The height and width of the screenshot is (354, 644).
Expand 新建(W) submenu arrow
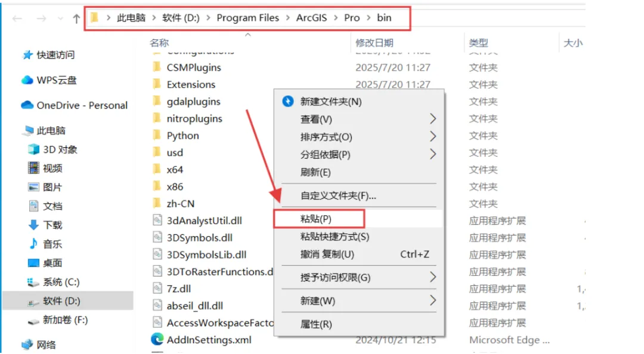click(x=432, y=300)
